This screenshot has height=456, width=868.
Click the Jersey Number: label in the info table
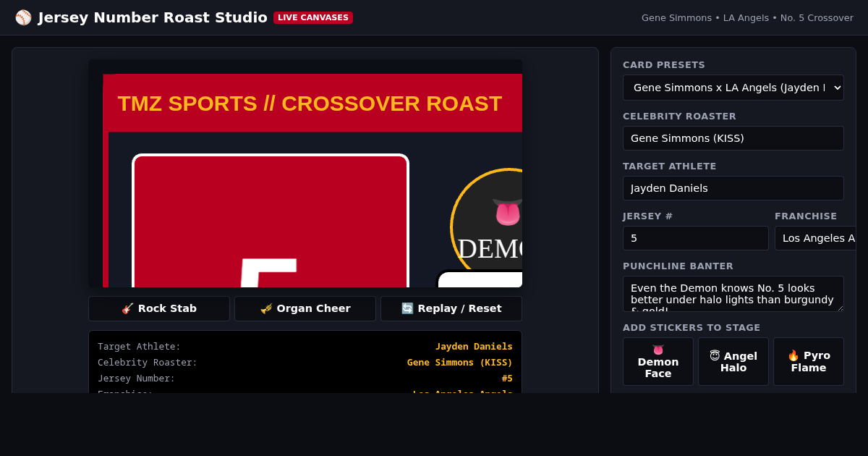[136, 379]
